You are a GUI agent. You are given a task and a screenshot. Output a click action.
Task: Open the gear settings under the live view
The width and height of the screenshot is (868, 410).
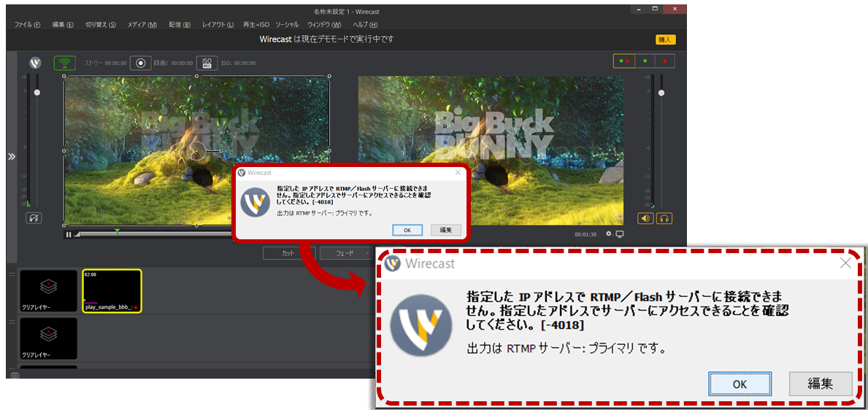pyautogui.click(x=609, y=234)
